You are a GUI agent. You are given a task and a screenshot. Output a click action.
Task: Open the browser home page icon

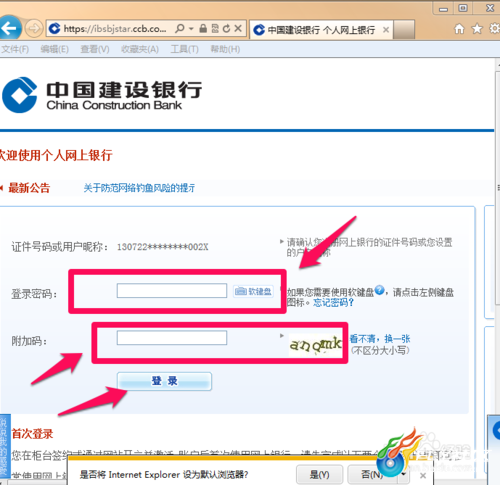pos(459,29)
